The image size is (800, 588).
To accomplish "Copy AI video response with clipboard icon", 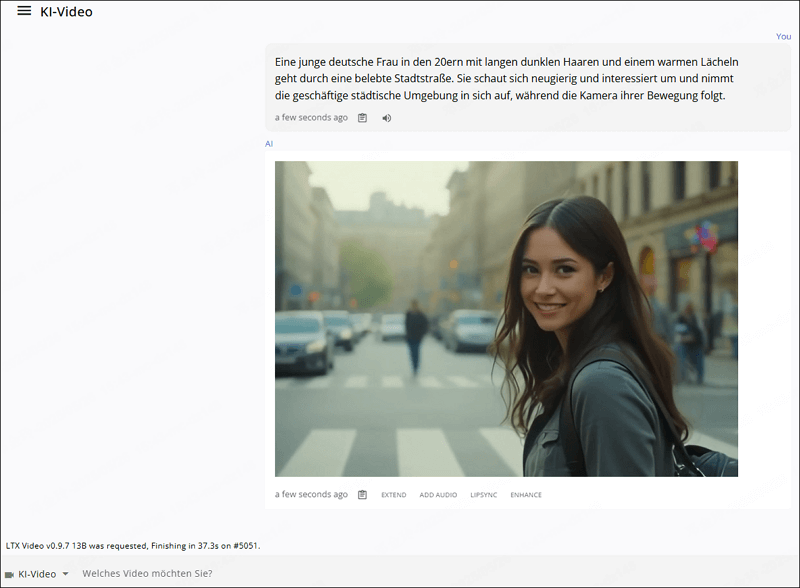I will (362, 495).
